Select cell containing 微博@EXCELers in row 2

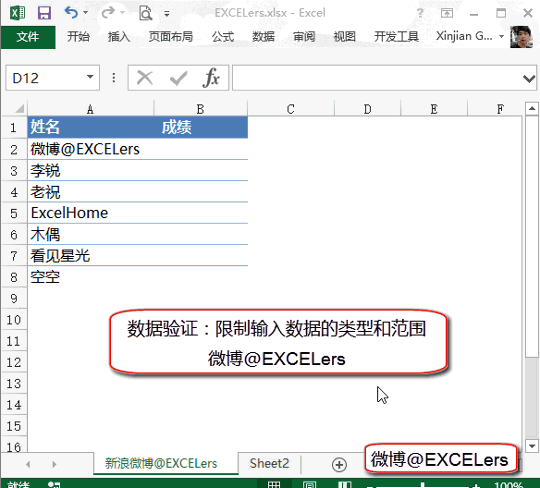pyautogui.click(x=91, y=149)
